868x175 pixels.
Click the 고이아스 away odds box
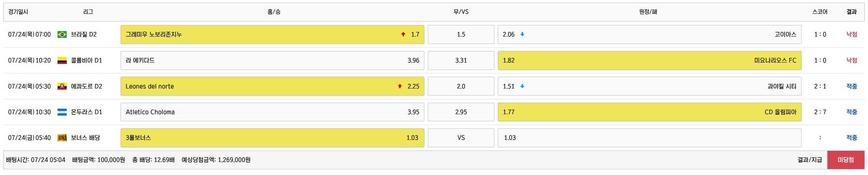pyautogui.click(x=649, y=34)
